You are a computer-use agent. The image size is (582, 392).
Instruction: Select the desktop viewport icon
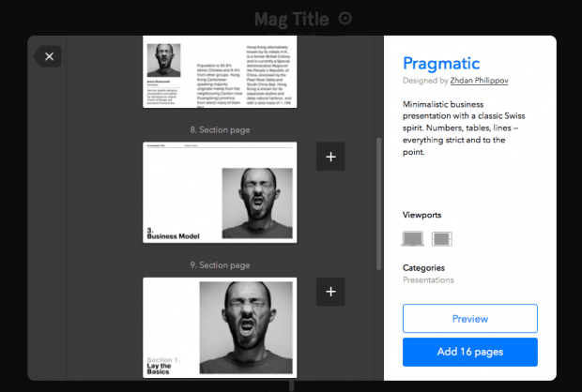413,239
